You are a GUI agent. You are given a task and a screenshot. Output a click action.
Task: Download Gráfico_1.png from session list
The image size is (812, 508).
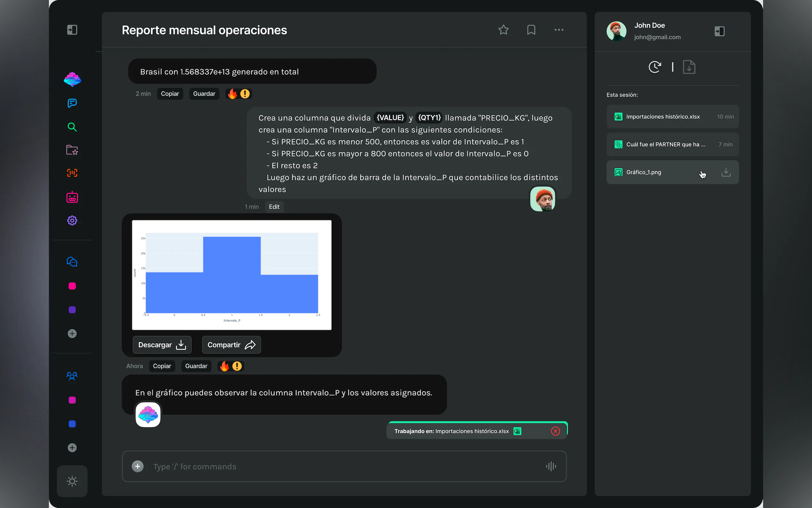click(x=726, y=172)
